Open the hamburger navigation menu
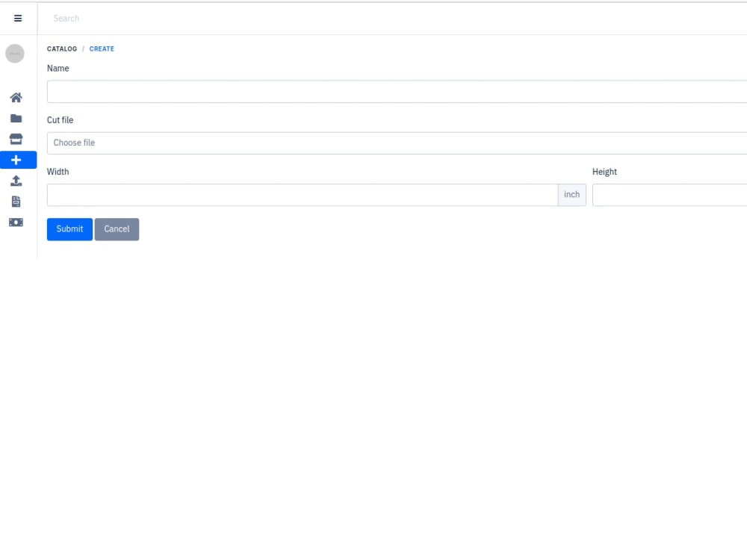The height and width of the screenshot is (560, 747). [17, 18]
